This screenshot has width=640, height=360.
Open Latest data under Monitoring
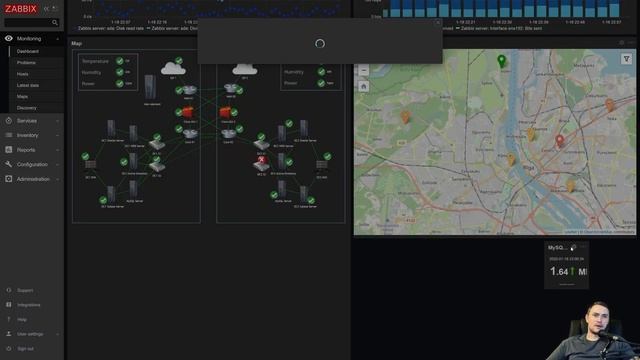tap(28, 85)
